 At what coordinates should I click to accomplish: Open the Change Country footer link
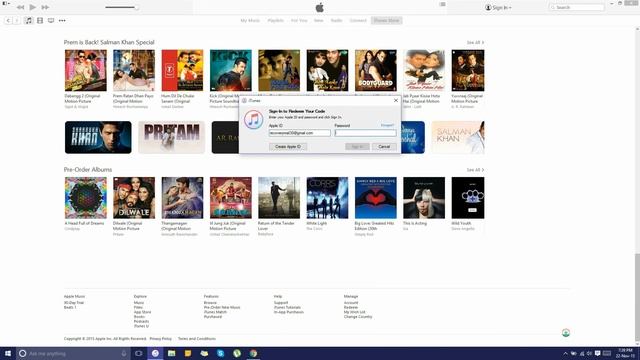358,317
